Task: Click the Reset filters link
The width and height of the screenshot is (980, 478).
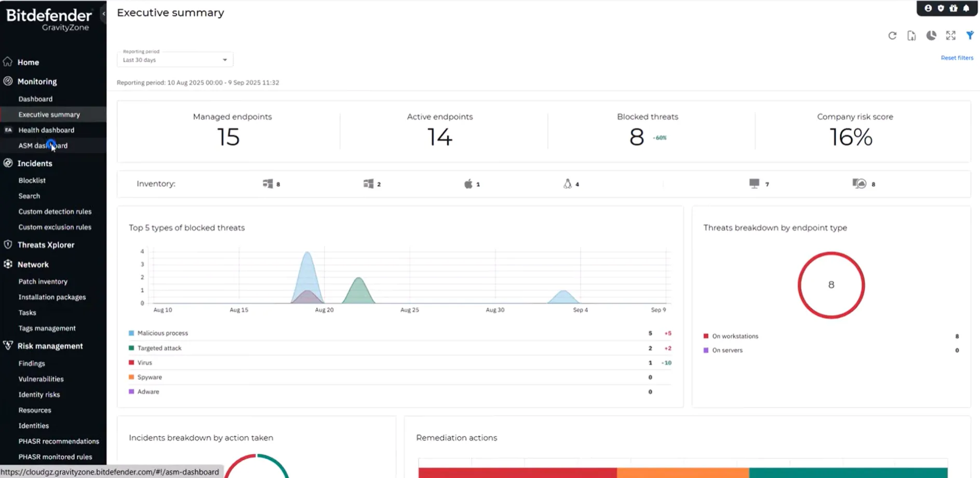Action: pos(957,58)
